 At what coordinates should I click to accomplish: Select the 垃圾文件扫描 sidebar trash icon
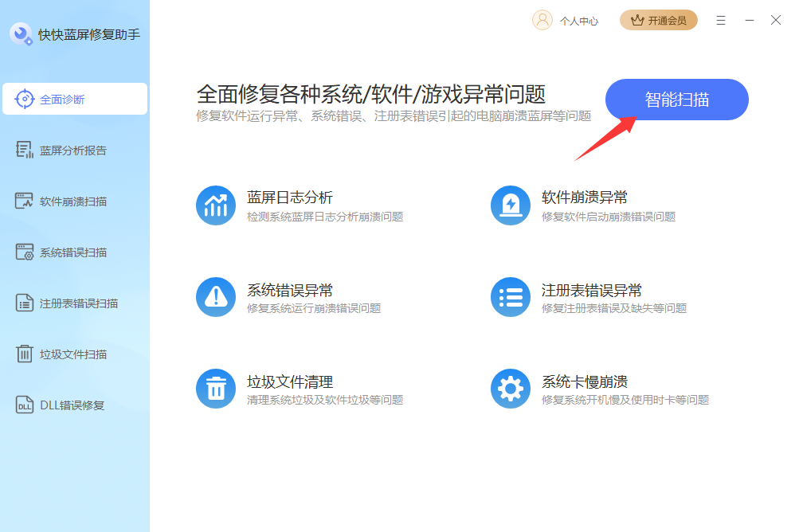click(x=26, y=354)
